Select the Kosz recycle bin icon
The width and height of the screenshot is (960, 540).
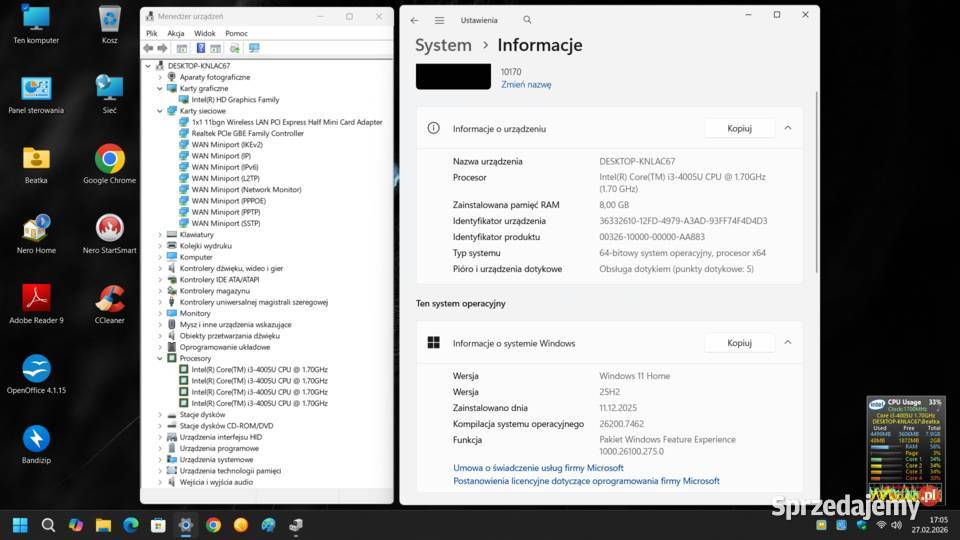coord(110,24)
